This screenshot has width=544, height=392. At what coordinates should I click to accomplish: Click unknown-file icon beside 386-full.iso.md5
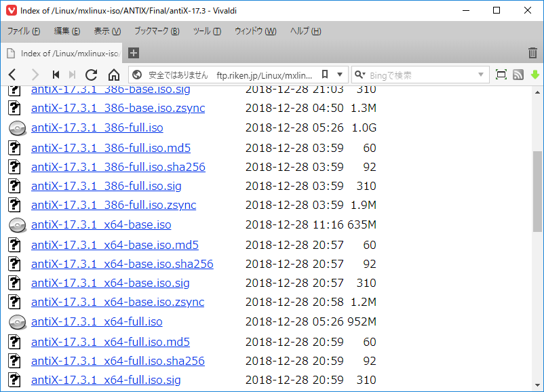click(x=14, y=148)
